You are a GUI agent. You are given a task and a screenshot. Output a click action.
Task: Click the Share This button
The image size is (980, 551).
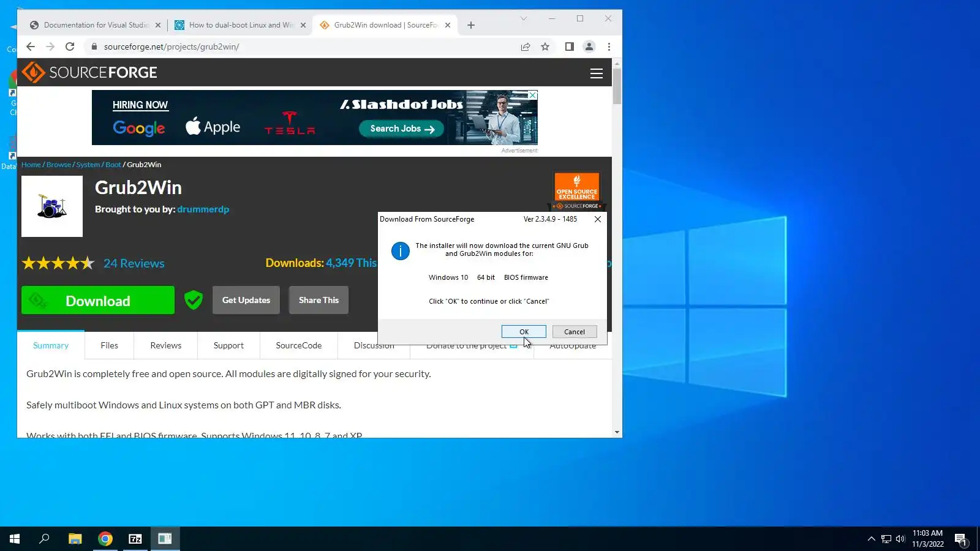[318, 300]
